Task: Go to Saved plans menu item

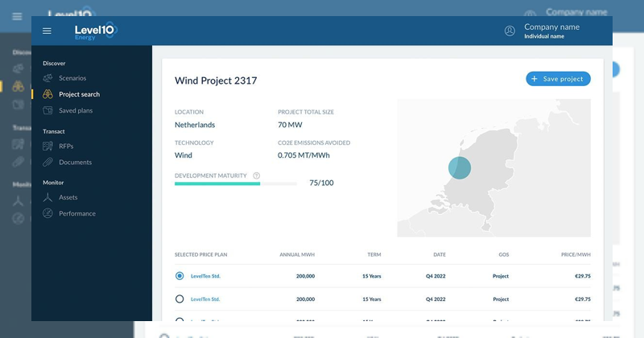Action: (76, 110)
